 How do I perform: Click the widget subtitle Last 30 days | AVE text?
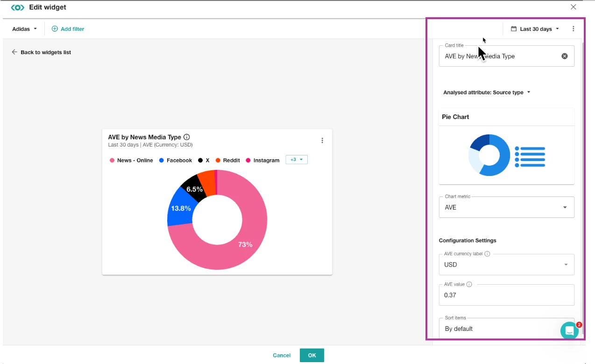point(150,145)
